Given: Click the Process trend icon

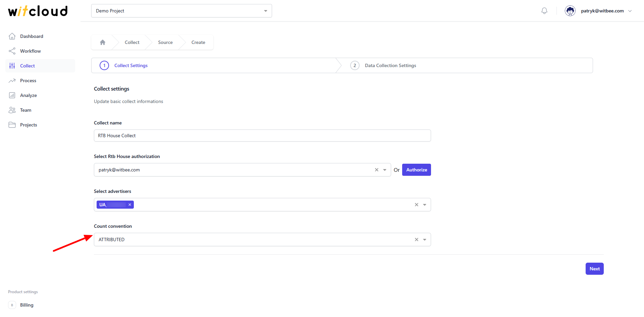Looking at the screenshot, I should [x=12, y=81].
